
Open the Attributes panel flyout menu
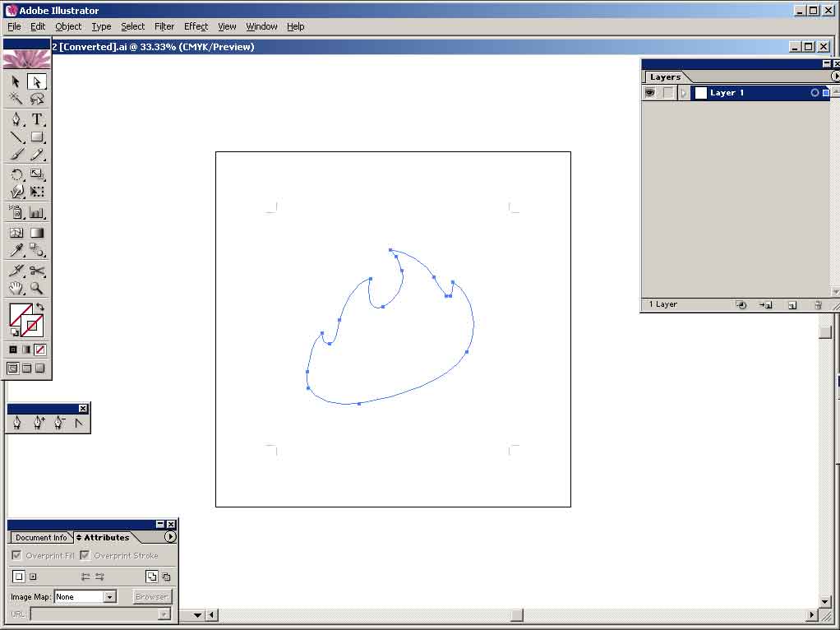[170, 537]
